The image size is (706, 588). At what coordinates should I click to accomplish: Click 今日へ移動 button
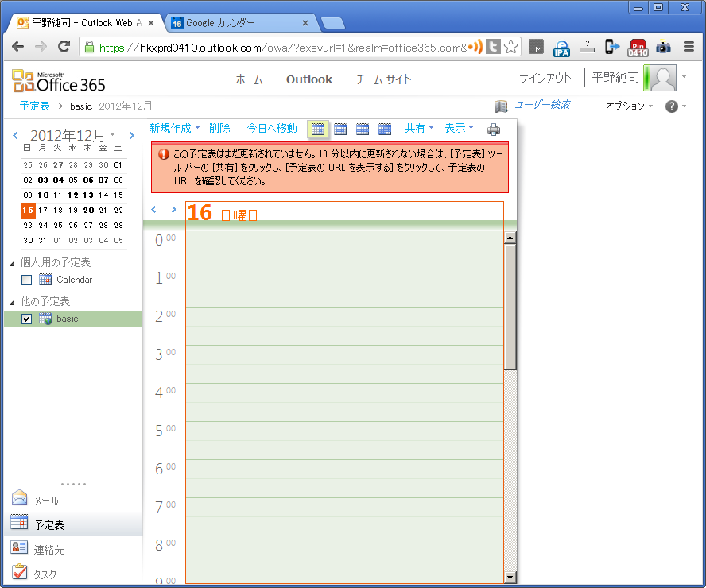pyautogui.click(x=272, y=128)
